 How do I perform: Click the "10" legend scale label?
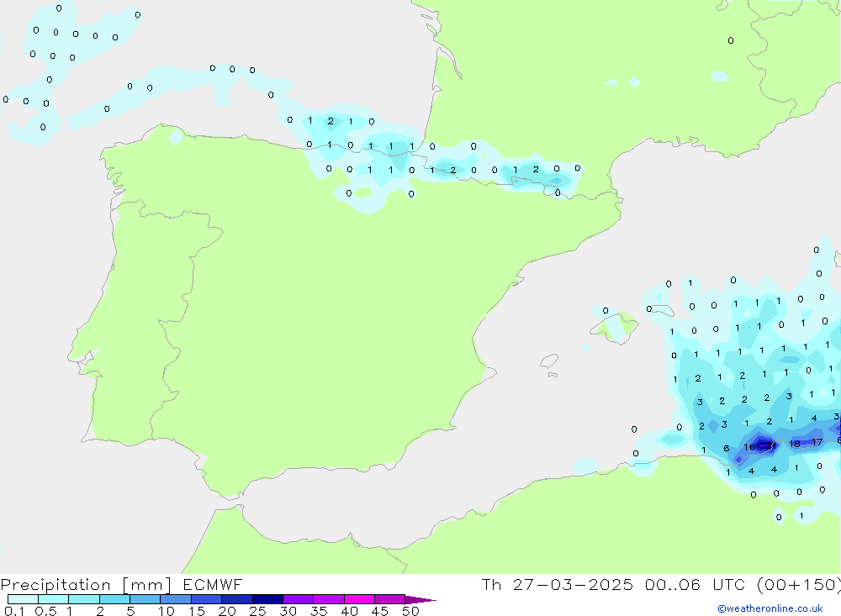(x=167, y=611)
